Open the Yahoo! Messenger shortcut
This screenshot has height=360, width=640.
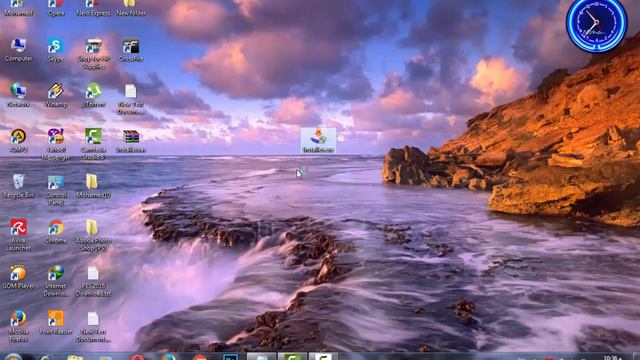(x=56, y=144)
